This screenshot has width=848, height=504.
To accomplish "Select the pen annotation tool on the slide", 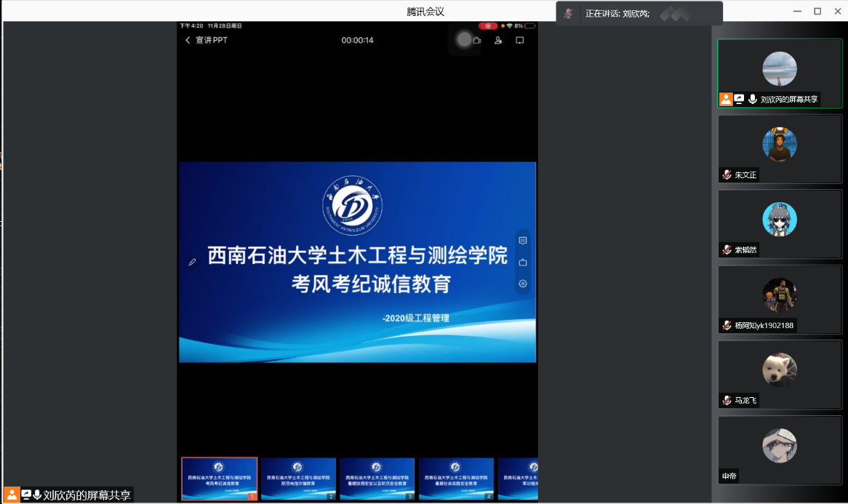I will (x=192, y=262).
